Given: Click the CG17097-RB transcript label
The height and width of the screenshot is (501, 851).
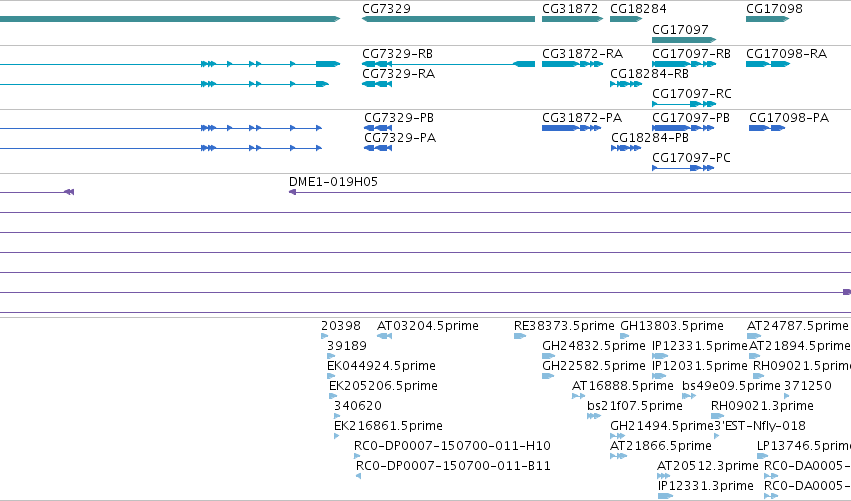Looking at the screenshot, I should coord(691,54).
